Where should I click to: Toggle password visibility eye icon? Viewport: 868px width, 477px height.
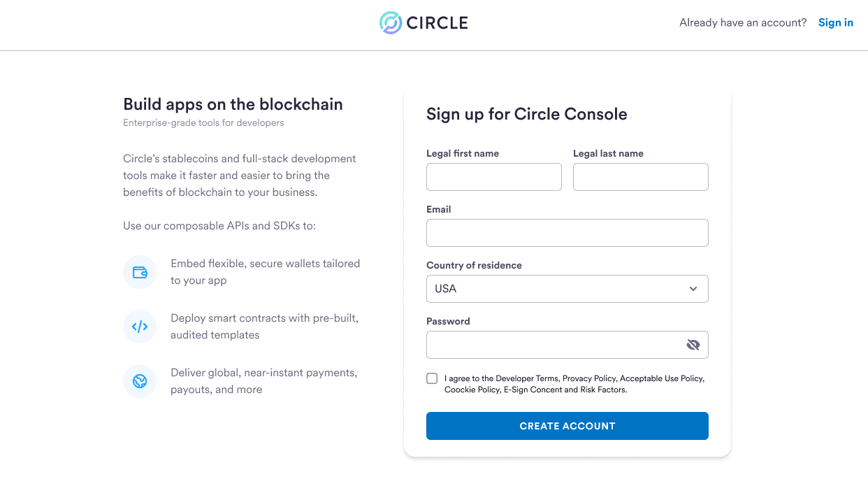tap(693, 345)
